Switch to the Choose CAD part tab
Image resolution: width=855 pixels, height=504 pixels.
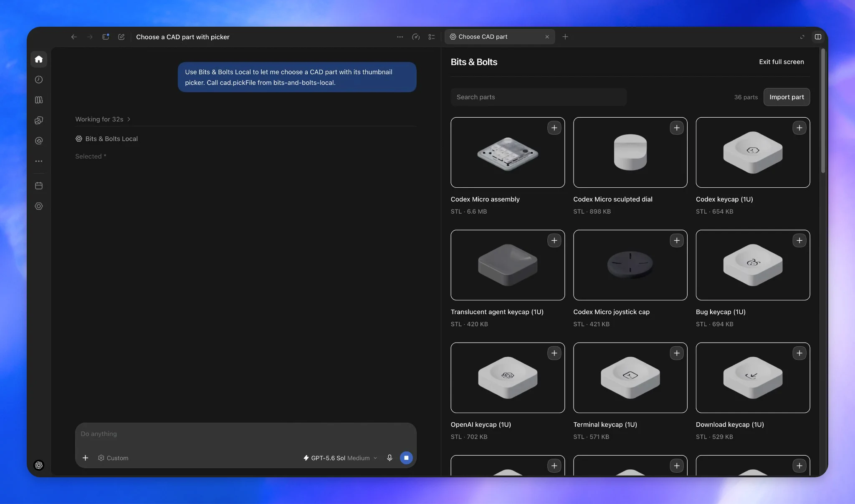click(x=500, y=37)
